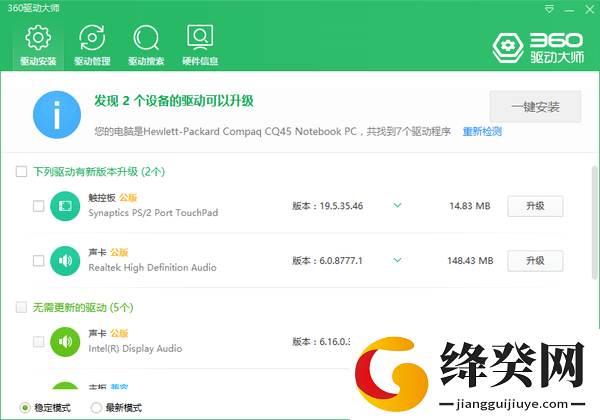Click the Intel Display Audio speaker icon
Screen dimensions: 600x420
tap(65, 342)
